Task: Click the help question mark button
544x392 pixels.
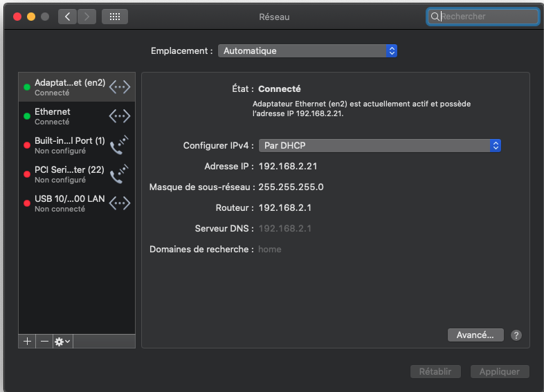Action: pos(516,335)
